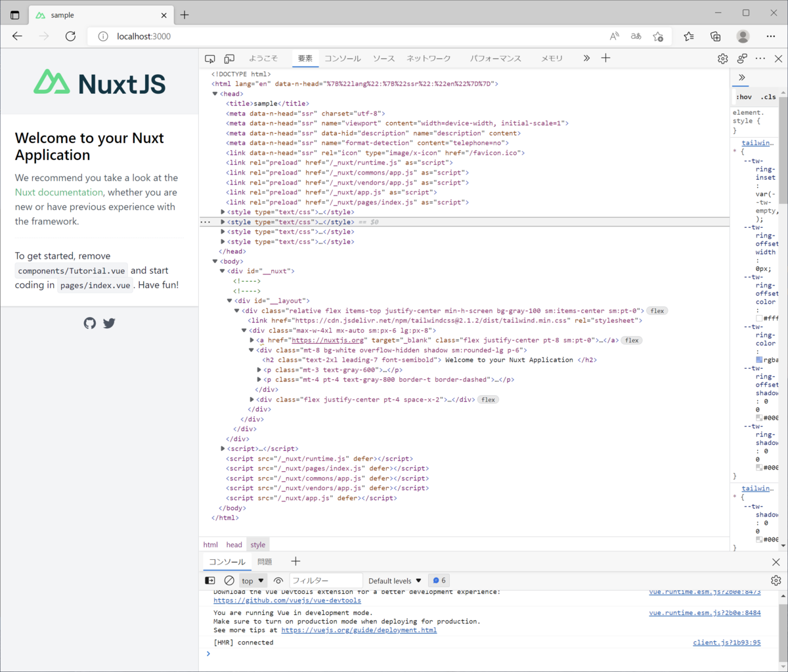This screenshot has height=672, width=788.
Task: Expand the last body script node
Action: (x=223, y=449)
